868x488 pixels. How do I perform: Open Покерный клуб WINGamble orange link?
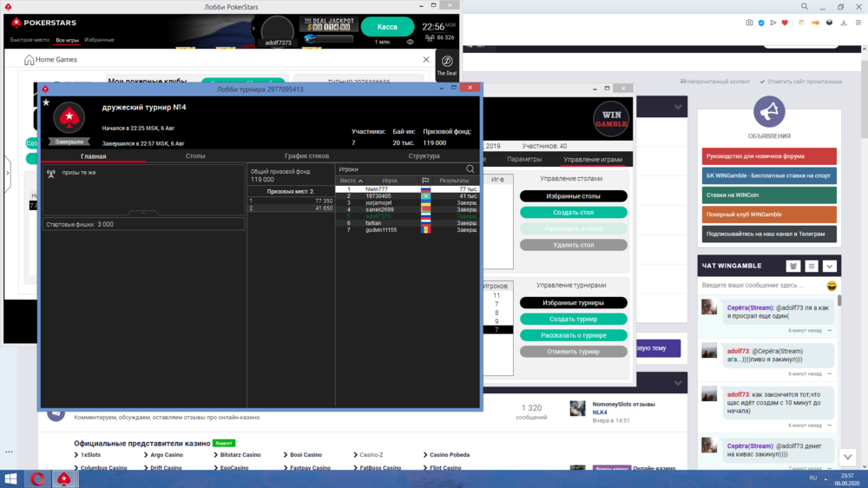coord(769,214)
